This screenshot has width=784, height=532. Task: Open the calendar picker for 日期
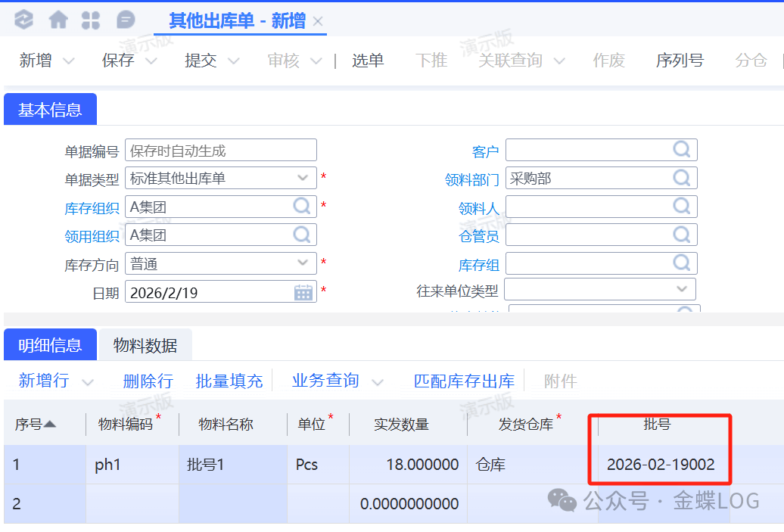click(303, 292)
